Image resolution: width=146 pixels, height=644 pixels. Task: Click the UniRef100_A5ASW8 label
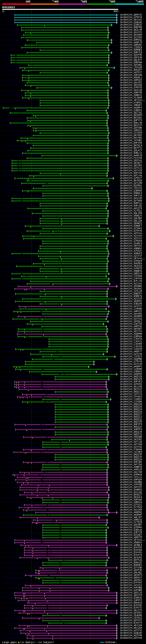click(131, 437)
